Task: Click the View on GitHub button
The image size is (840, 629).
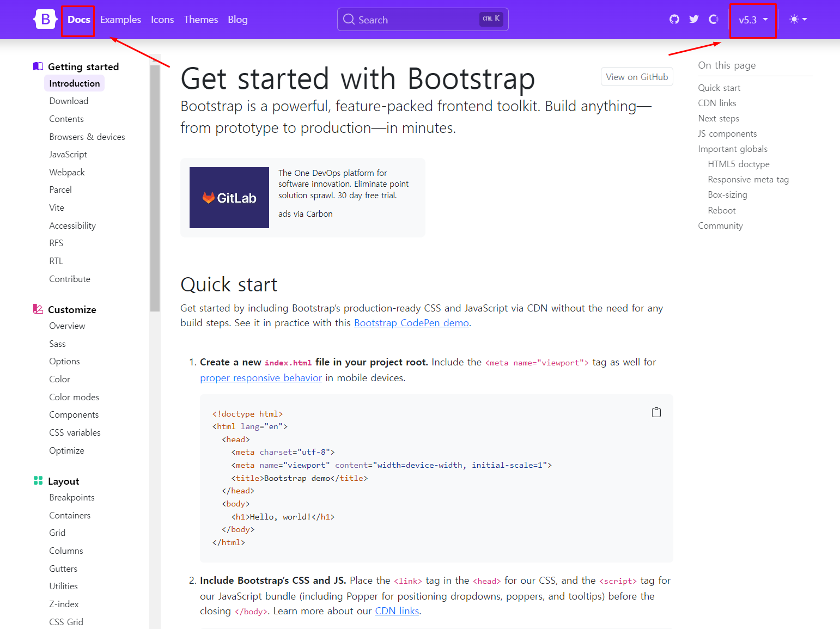Action: click(637, 77)
